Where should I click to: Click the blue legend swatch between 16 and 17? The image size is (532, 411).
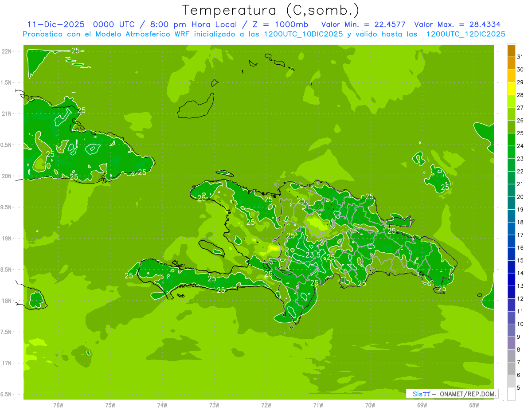click(x=511, y=241)
